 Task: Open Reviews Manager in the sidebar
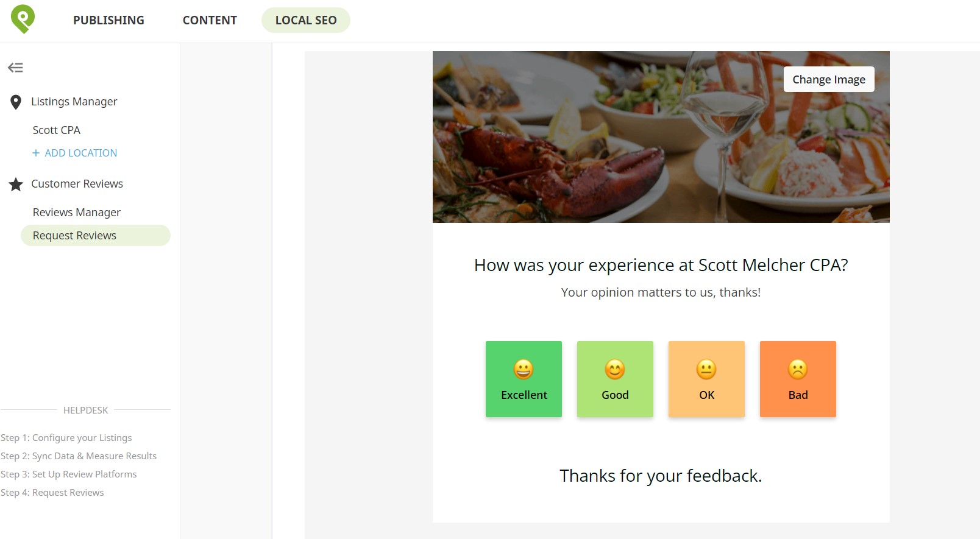77,213
